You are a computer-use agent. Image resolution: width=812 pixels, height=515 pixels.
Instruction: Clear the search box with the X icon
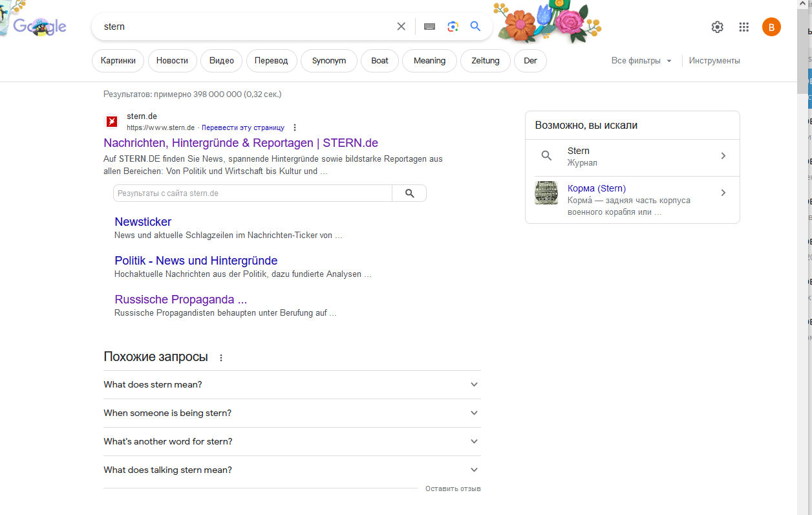[401, 27]
